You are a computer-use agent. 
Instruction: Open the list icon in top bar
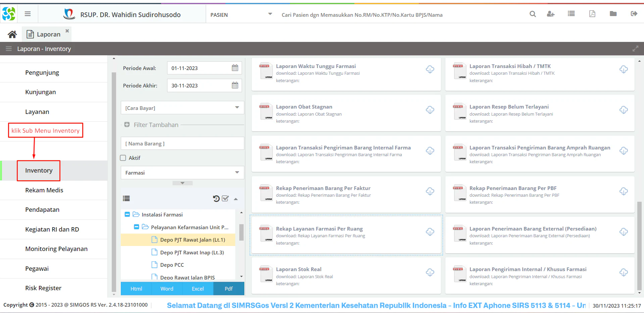tap(571, 14)
